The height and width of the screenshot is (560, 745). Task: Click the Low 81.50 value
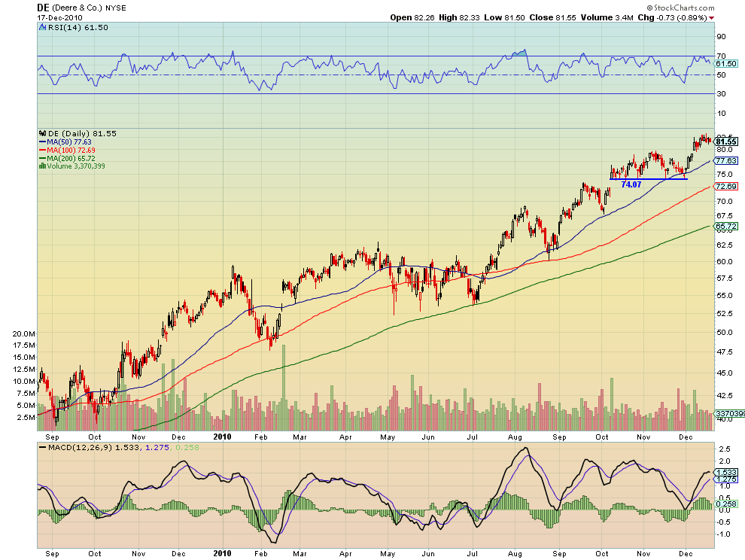[504, 17]
